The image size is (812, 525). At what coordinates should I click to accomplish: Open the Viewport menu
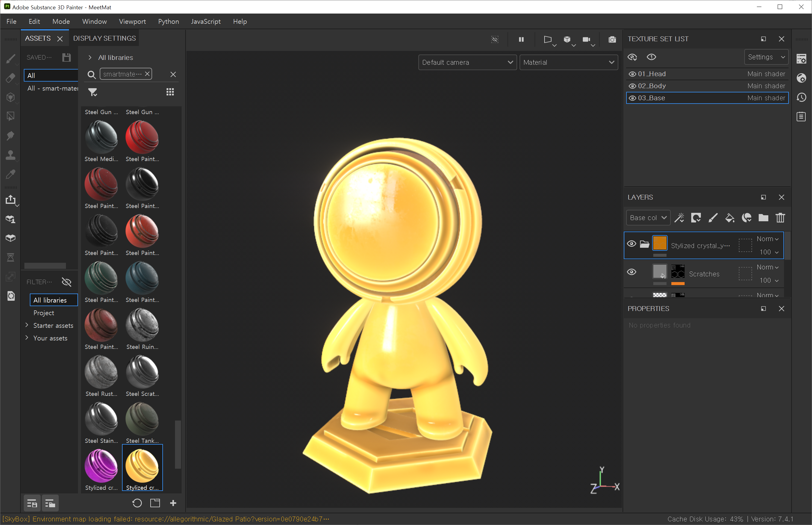pos(132,21)
